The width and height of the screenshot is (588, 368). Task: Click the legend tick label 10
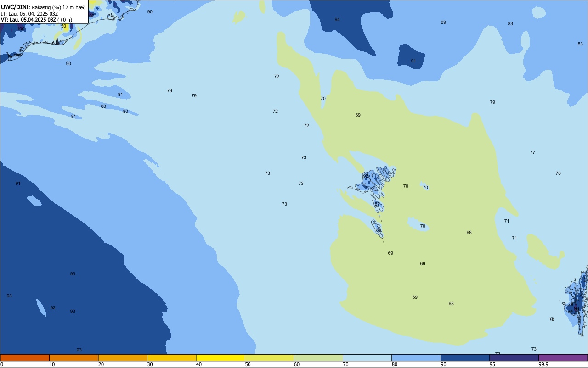pyautogui.click(x=52, y=364)
